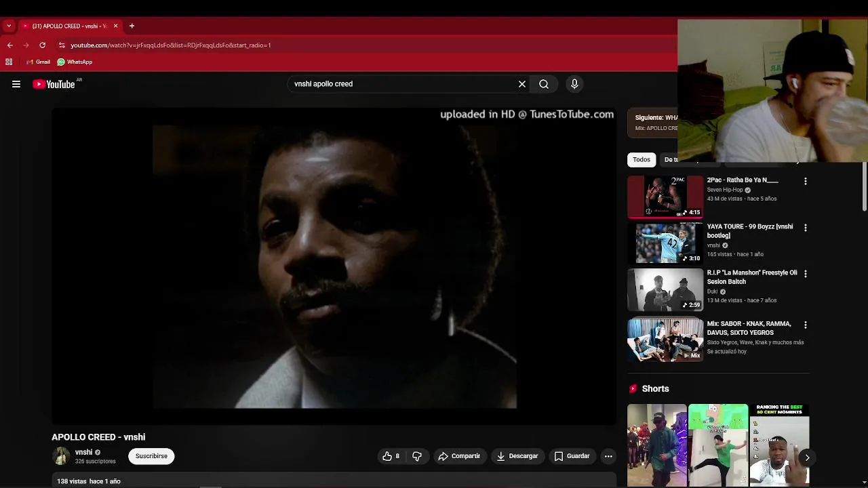View site information icon in address bar

pos(62,45)
